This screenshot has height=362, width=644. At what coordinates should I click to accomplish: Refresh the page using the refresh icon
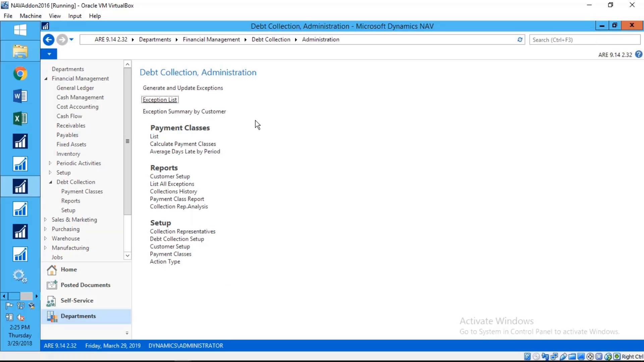(520, 40)
